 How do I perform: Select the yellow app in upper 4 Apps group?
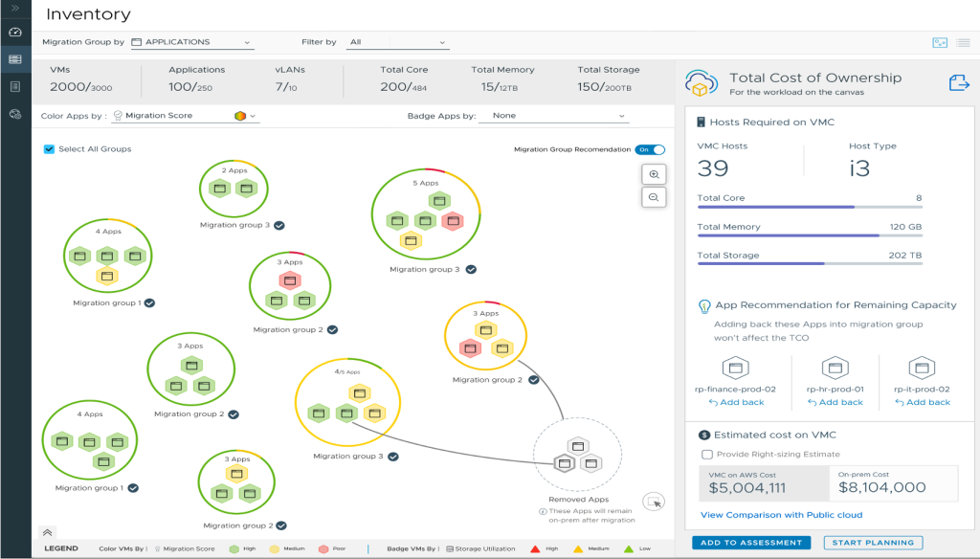click(107, 276)
